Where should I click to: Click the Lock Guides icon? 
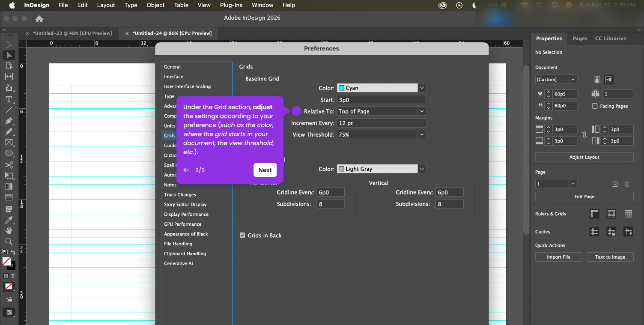pos(611,232)
